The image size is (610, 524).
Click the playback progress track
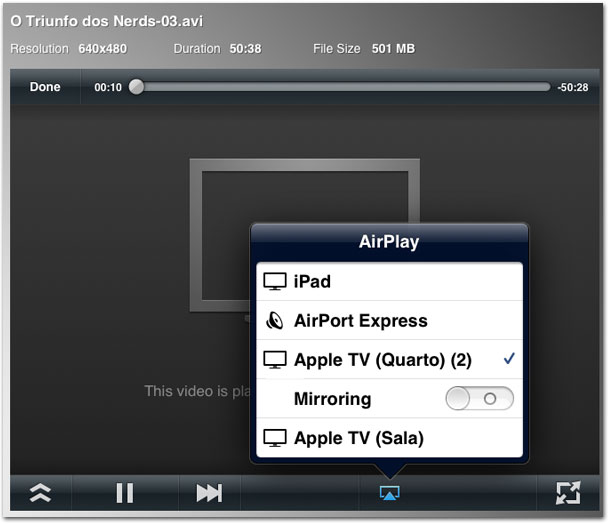[339, 87]
